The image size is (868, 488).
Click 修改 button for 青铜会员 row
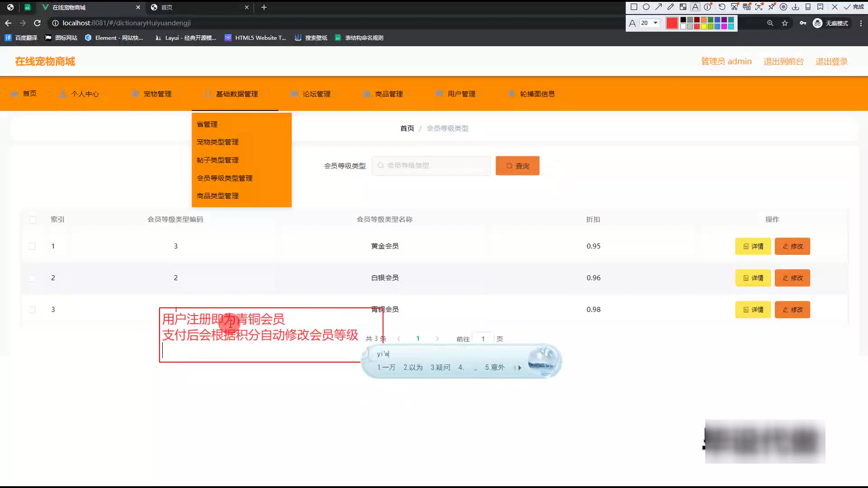tap(792, 310)
